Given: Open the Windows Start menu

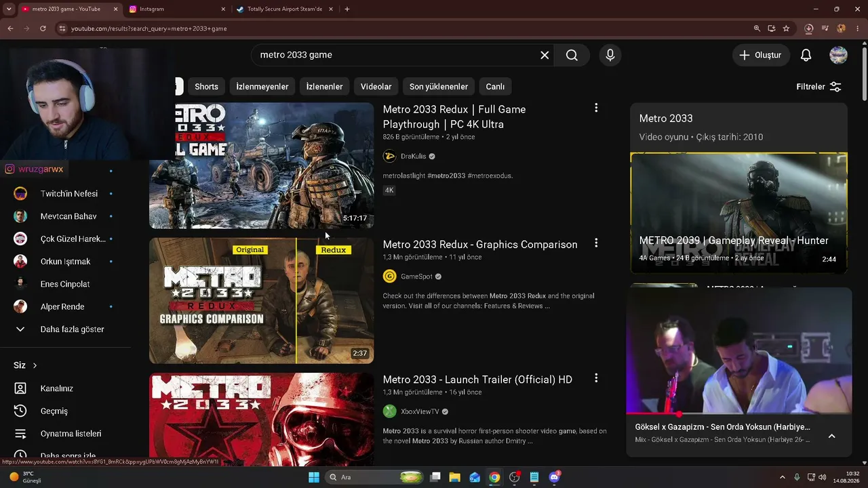Looking at the screenshot, I should [314, 477].
